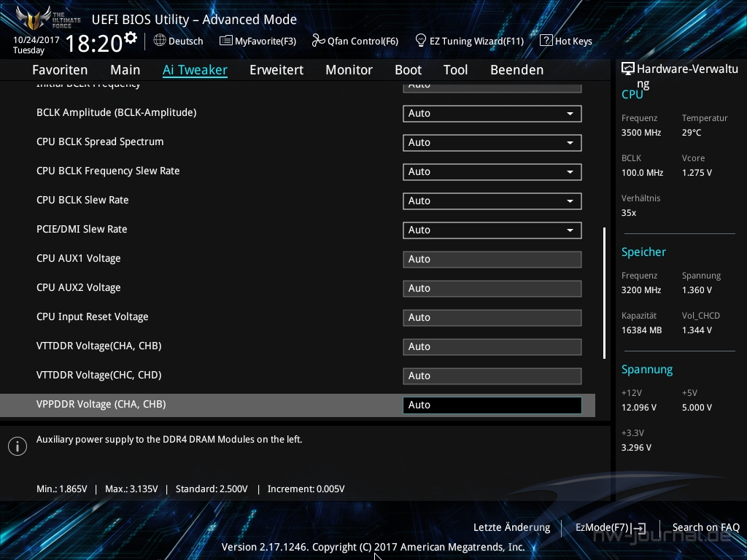Open the Boot tab
Screen dimensions: 747x560
click(x=408, y=70)
